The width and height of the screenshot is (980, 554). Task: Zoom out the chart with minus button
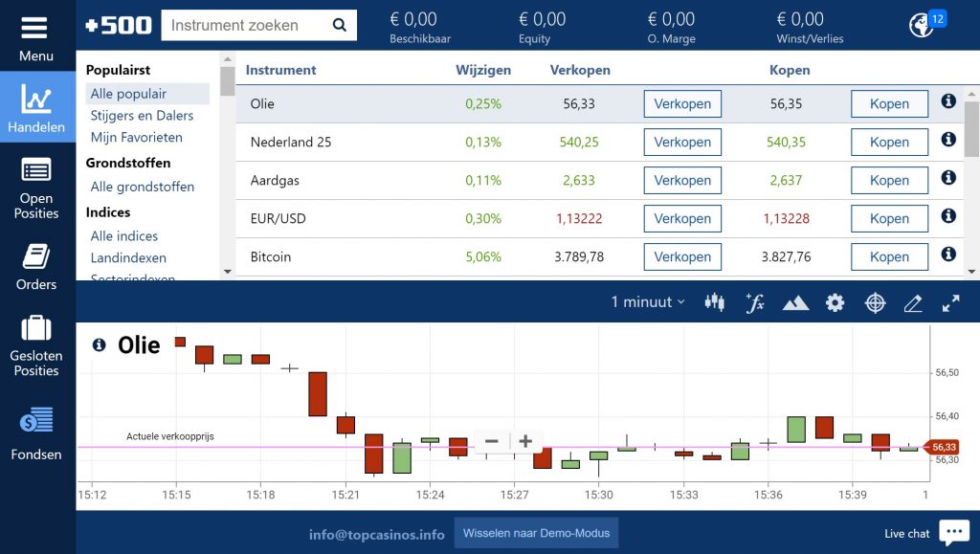492,441
